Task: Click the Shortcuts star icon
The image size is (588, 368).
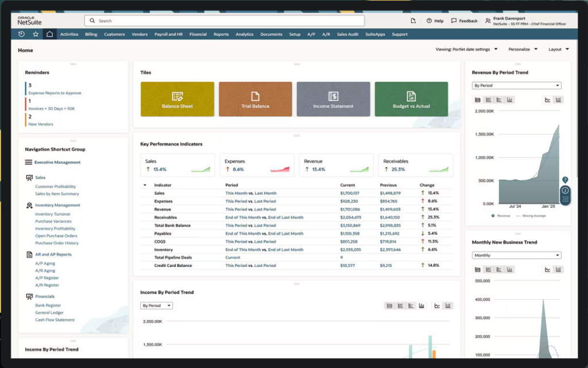Action: [x=36, y=34]
